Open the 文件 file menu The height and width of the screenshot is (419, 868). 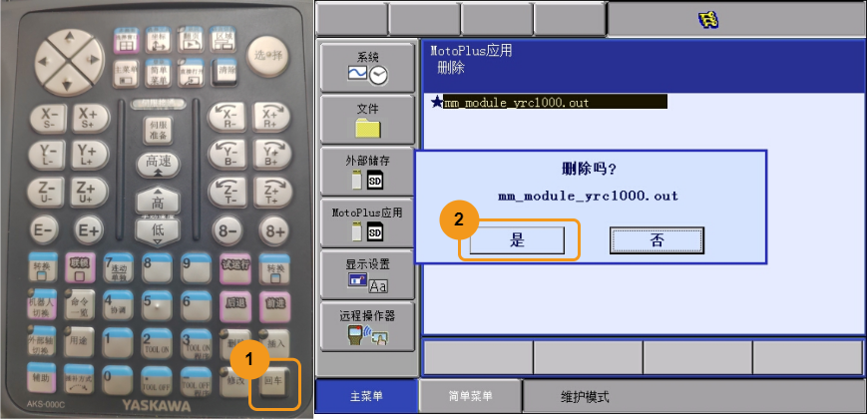point(367,120)
